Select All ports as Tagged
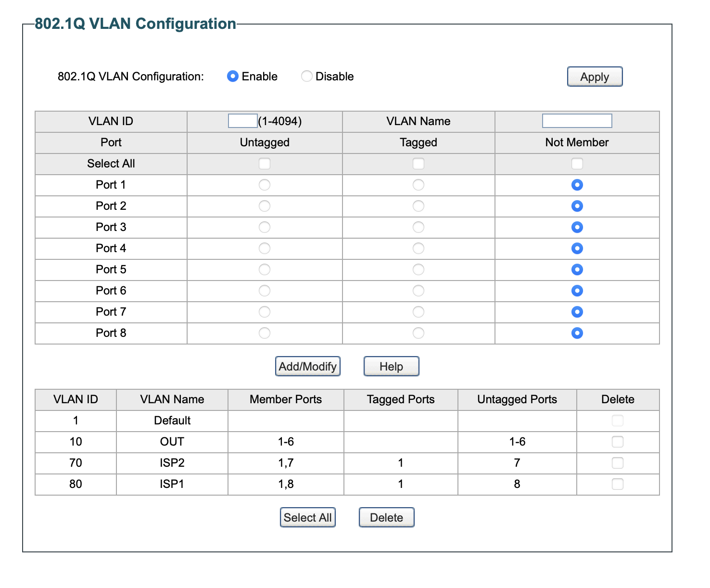Image resolution: width=710 pixels, height=588 pixels. click(x=418, y=164)
